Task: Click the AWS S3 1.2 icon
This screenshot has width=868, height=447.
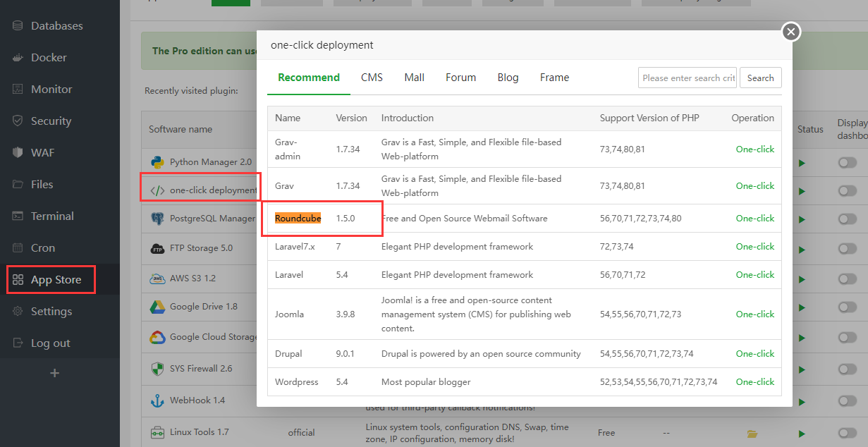Action: point(157,278)
